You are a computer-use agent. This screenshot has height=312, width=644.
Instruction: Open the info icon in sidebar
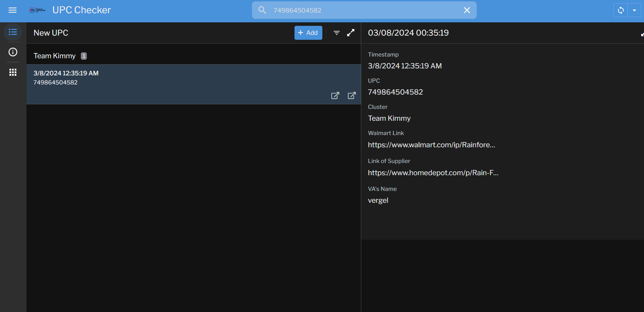point(13,52)
